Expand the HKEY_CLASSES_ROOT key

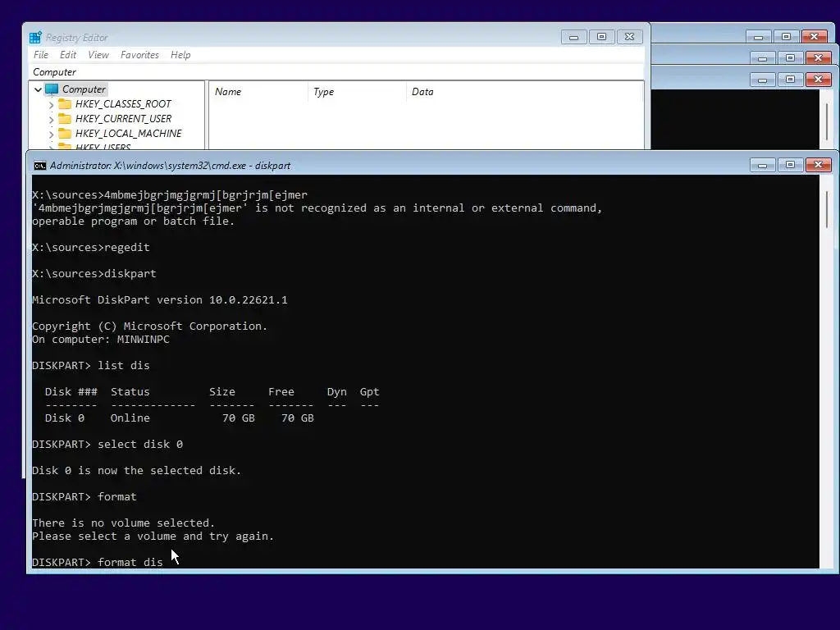[52, 104]
